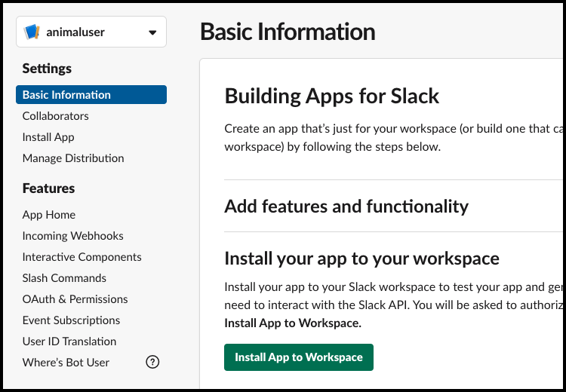The height and width of the screenshot is (392, 566).
Task: Click the animaluser app book icon
Action: 32,32
